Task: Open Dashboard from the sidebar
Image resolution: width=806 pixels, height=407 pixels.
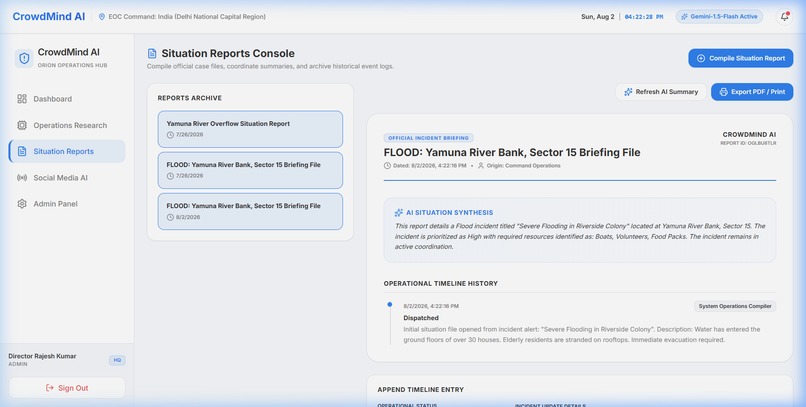Action: [x=67, y=99]
